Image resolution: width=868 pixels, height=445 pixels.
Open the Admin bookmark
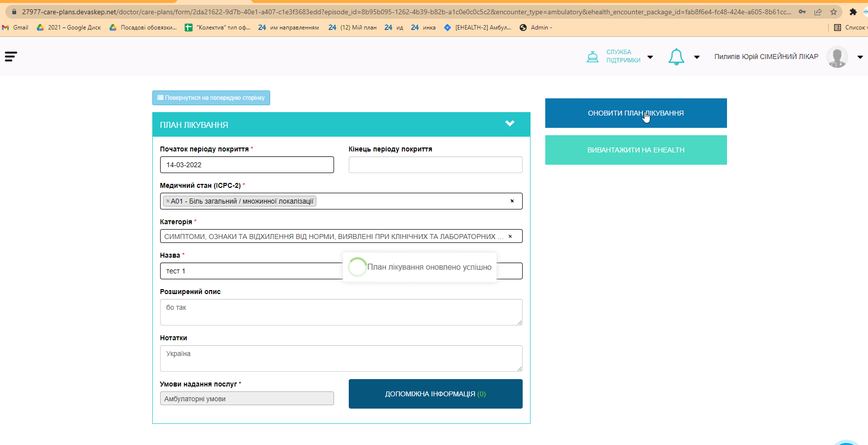click(536, 28)
